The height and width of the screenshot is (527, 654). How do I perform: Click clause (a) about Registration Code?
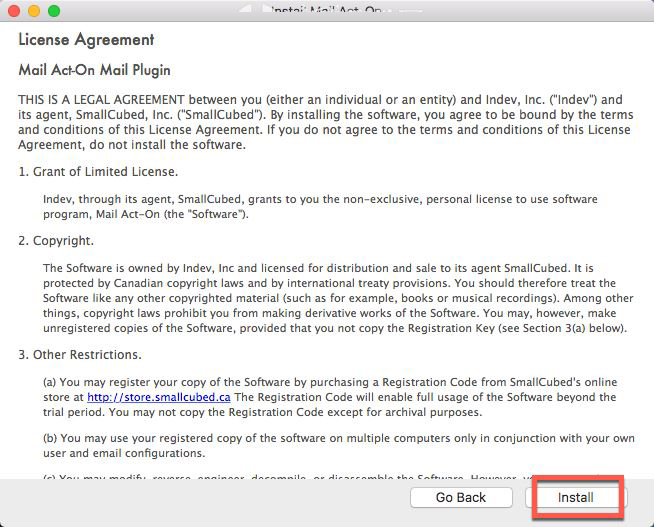pyautogui.click(x=330, y=397)
